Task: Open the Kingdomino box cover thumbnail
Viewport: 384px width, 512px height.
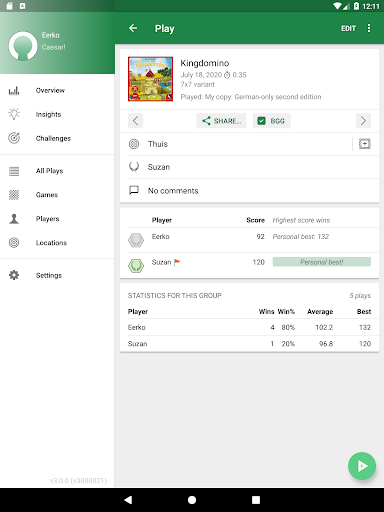Action: click(x=150, y=79)
